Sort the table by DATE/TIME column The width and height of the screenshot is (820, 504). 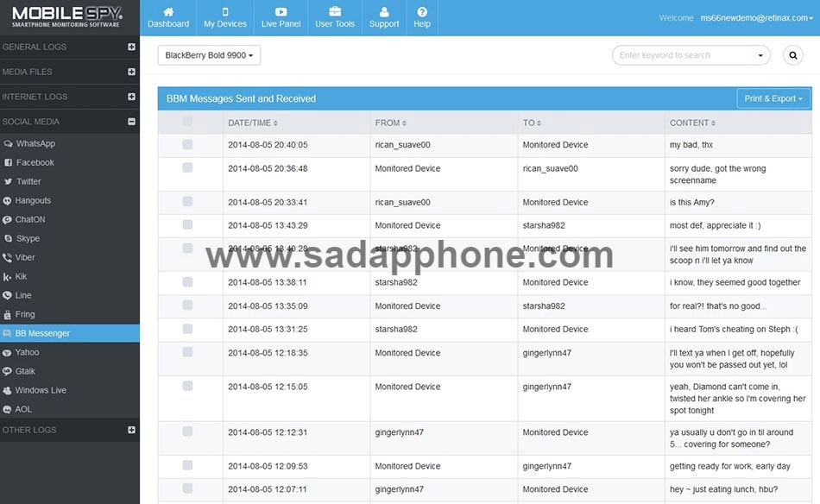tap(252, 123)
